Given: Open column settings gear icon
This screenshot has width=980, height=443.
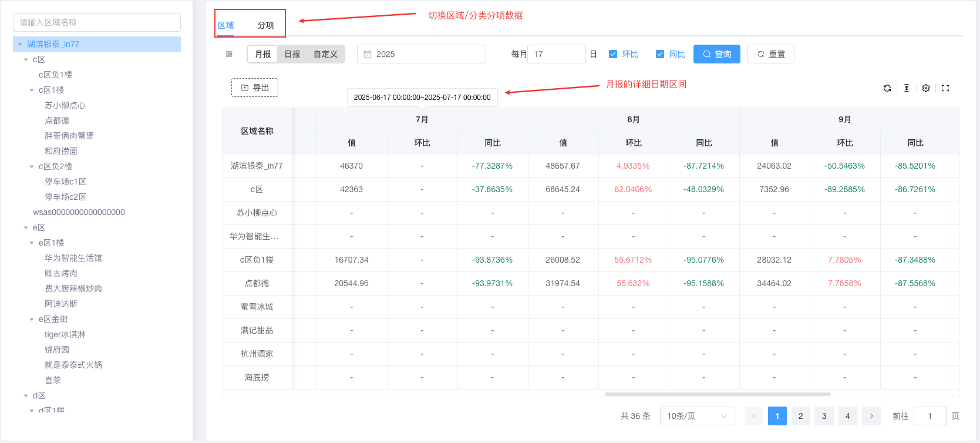Looking at the screenshot, I should [926, 88].
